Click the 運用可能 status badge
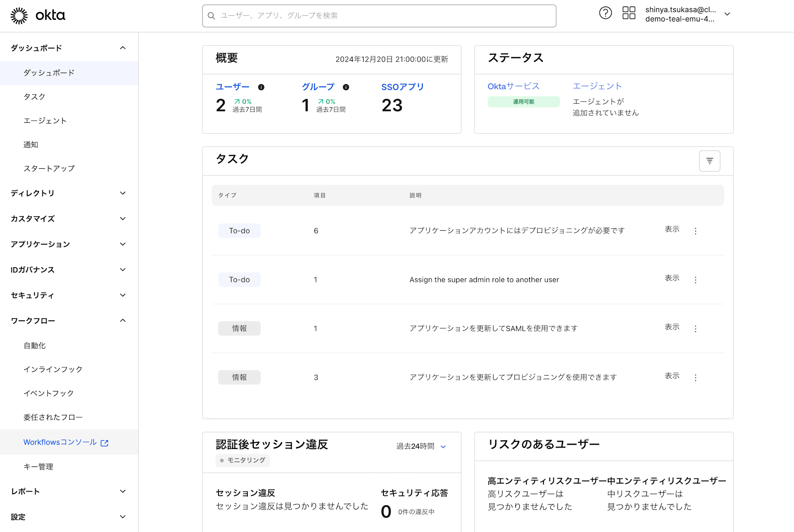Image resolution: width=794 pixels, height=532 pixels. click(x=524, y=102)
